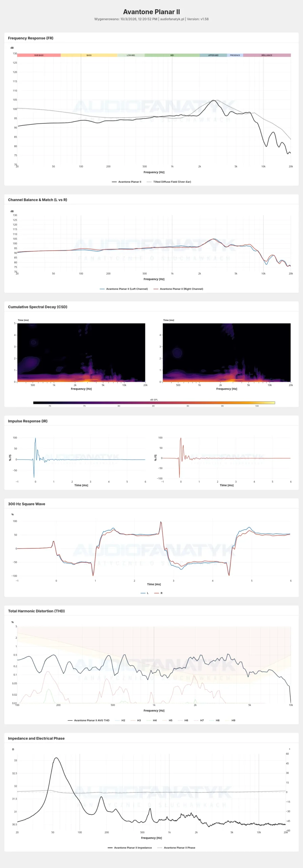The image size is (303, 868).
Task: Toggle the Tilted Diffuse Field (Over-Ear) legend entry
Action: tap(169, 182)
